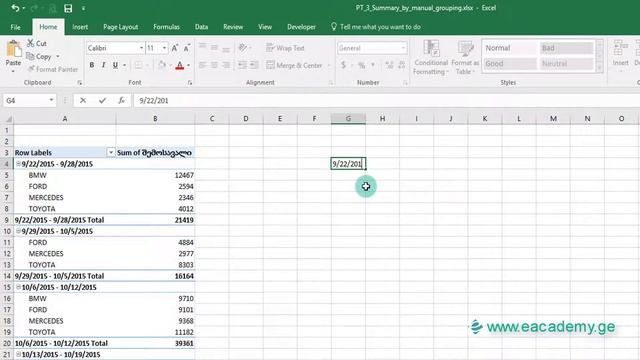Switch to the Data tab
640x360 pixels.
201,27
